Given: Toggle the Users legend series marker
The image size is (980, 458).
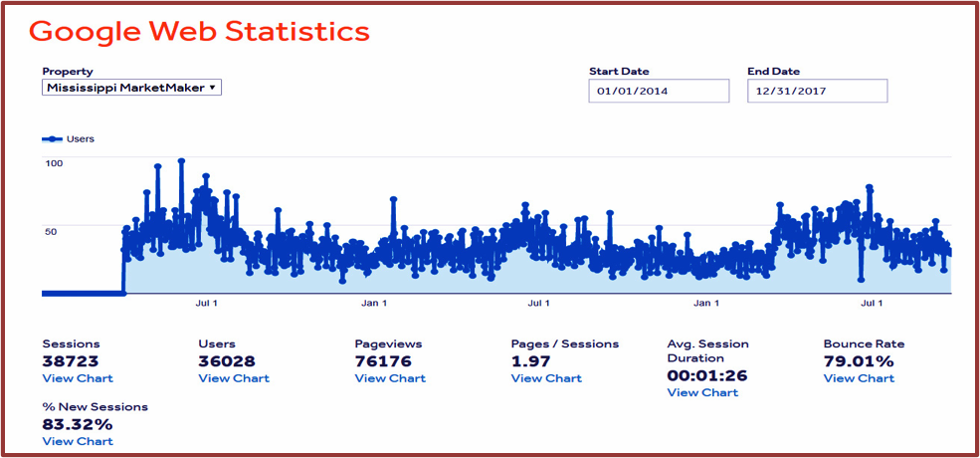Looking at the screenshot, I should pyautogui.click(x=52, y=139).
